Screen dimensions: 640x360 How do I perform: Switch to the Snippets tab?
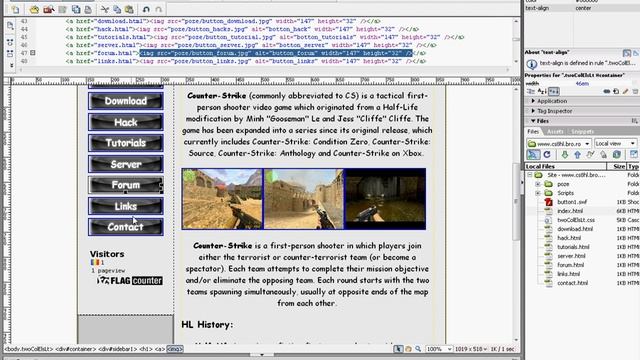(x=582, y=131)
